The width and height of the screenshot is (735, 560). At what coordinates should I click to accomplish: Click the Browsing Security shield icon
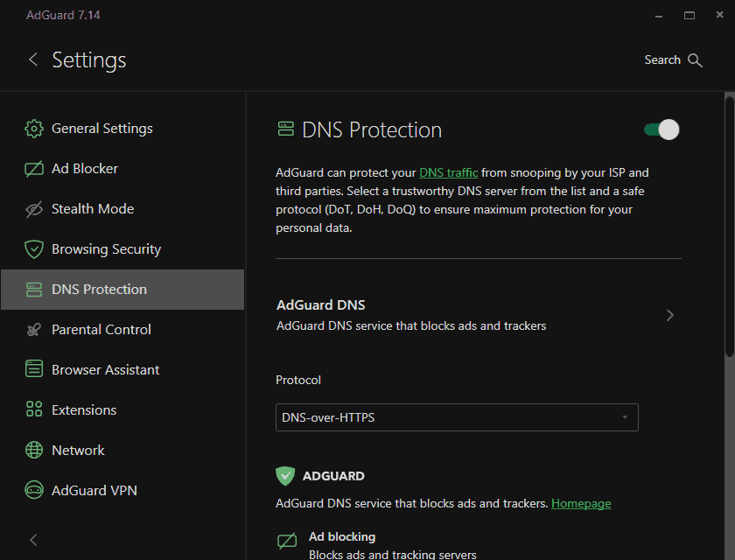34,249
